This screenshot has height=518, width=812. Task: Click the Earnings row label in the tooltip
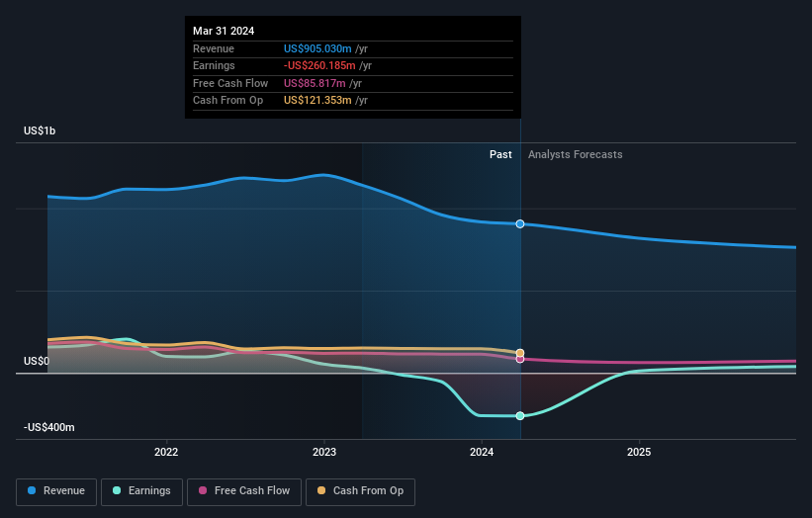point(214,65)
